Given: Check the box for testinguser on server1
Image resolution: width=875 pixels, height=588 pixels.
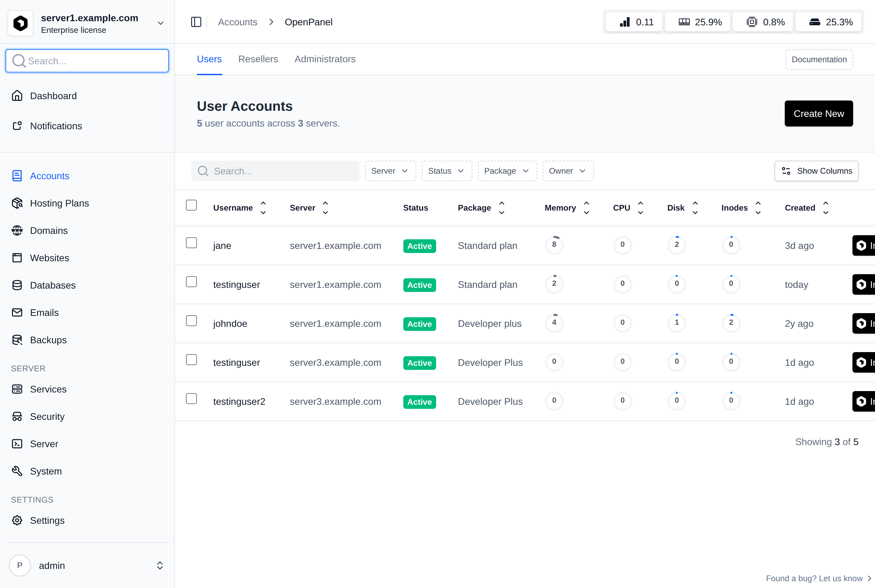Looking at the screenshot, I should pos(191,282).
